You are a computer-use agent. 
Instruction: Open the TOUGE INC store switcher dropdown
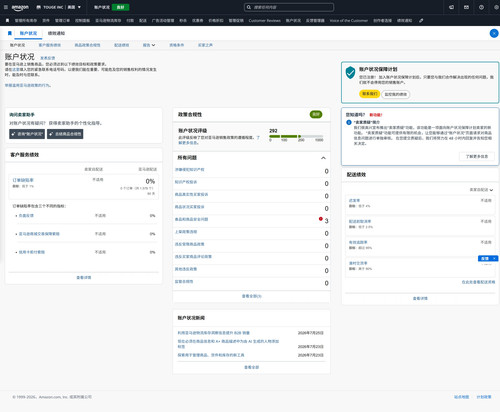point(58,7)
